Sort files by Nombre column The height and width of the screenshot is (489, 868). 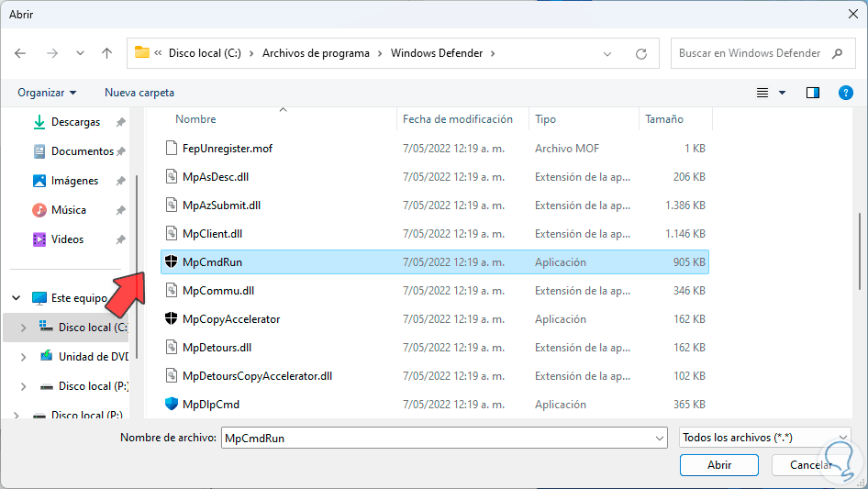click(x=196, y=119)
